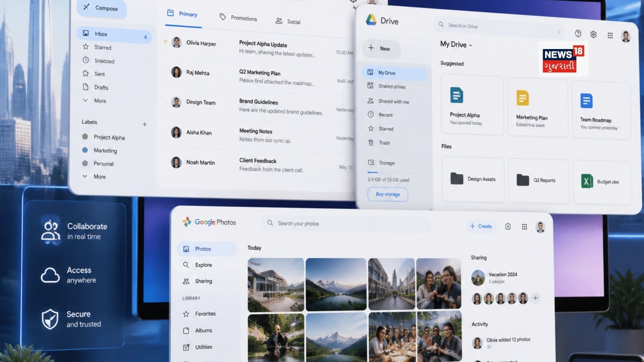Open Google Photos settings icon next to Create

508,227
